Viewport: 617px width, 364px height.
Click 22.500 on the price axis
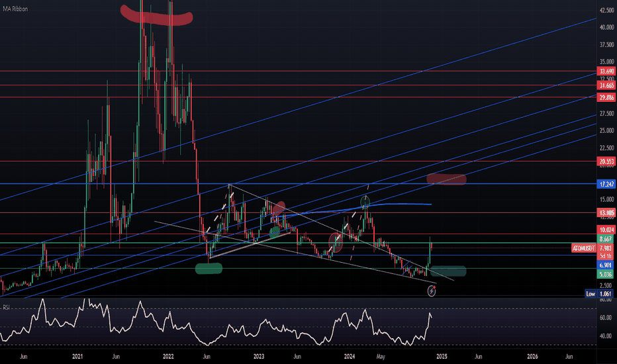tap(606, 148)
